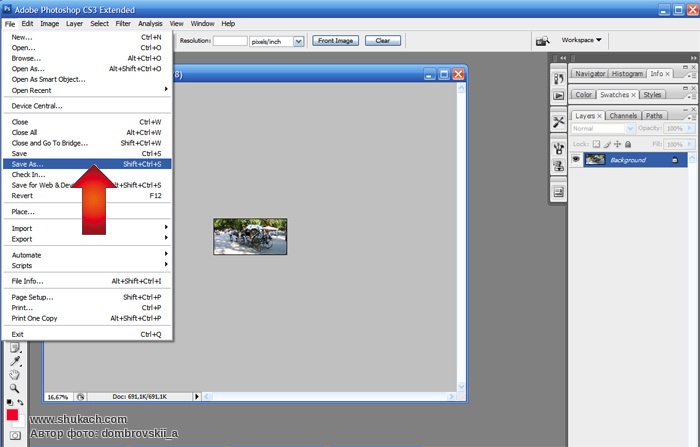700x447 pixels.
Task: Open status bar info arrow menu
Action: [197, 397]
